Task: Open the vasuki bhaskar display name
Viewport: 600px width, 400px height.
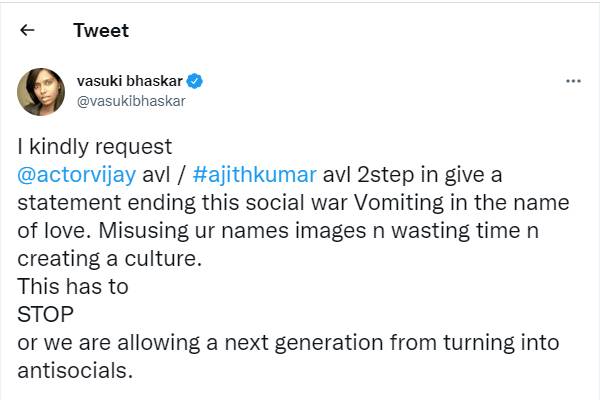Action: coord(133,81)
